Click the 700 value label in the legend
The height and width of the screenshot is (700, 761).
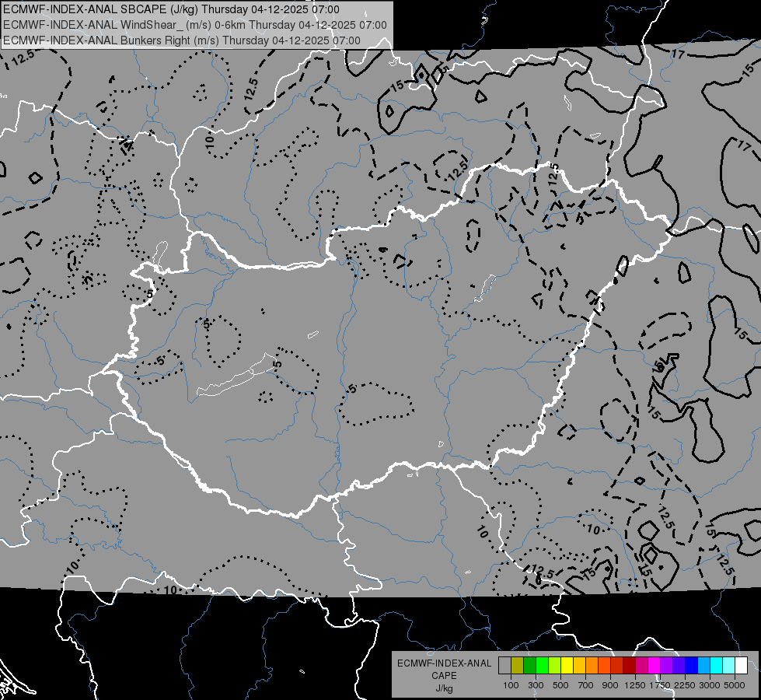click(586, 685)
